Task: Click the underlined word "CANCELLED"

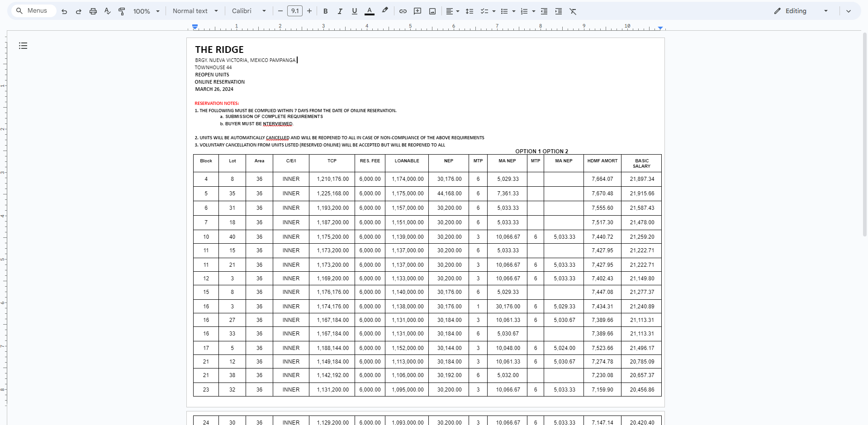Action: (278, 138)
